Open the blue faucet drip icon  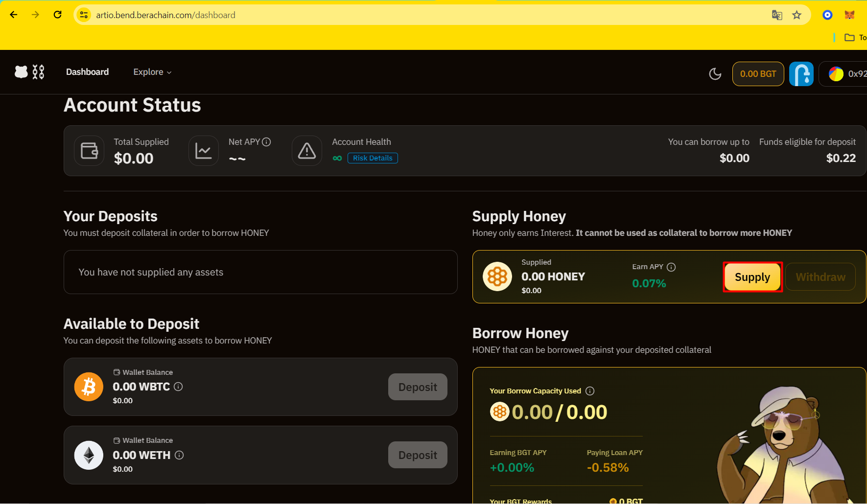coord(801,74)
